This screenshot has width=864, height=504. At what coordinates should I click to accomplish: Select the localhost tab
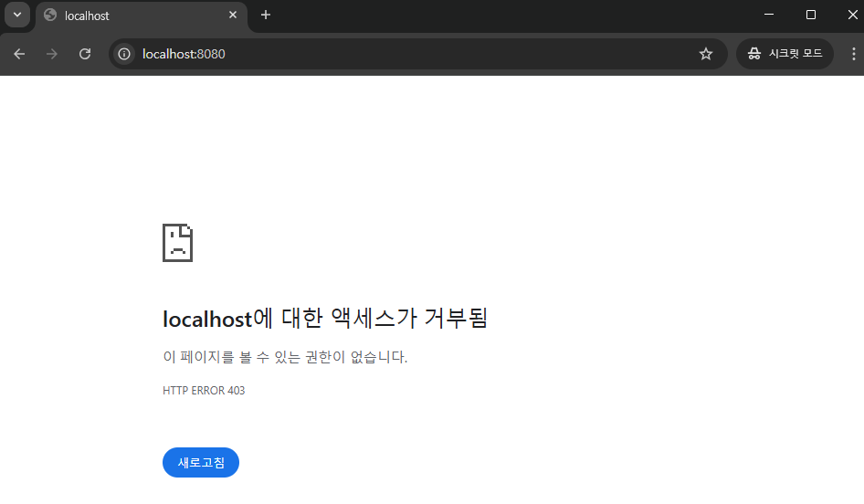coord(142,16)
